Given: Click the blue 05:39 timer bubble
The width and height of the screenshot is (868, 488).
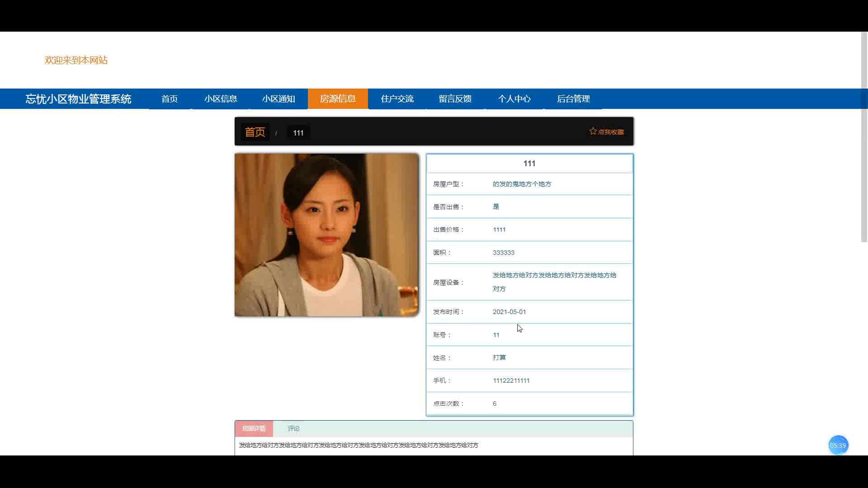Looking at the screenshot, I should pos(838,445).
